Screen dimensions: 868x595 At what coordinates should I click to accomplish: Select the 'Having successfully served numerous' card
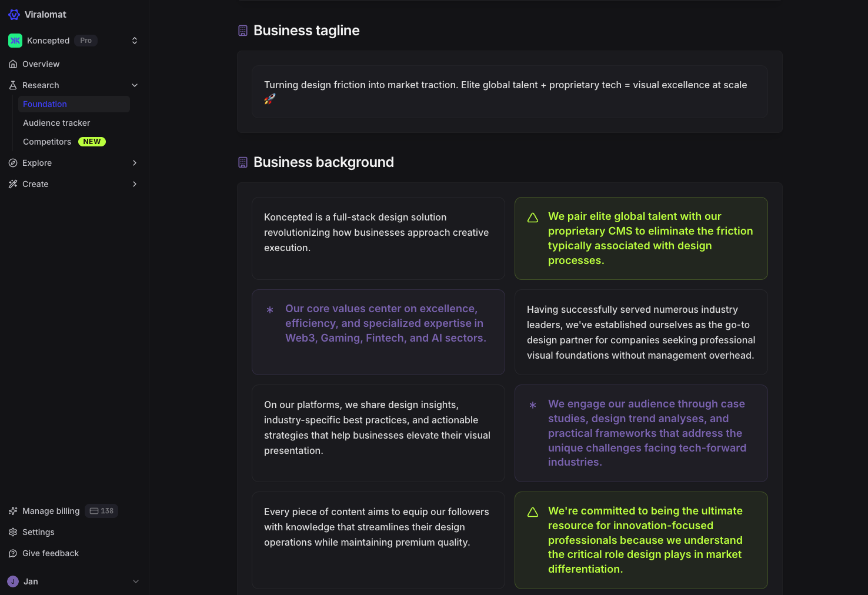point(641,332)
